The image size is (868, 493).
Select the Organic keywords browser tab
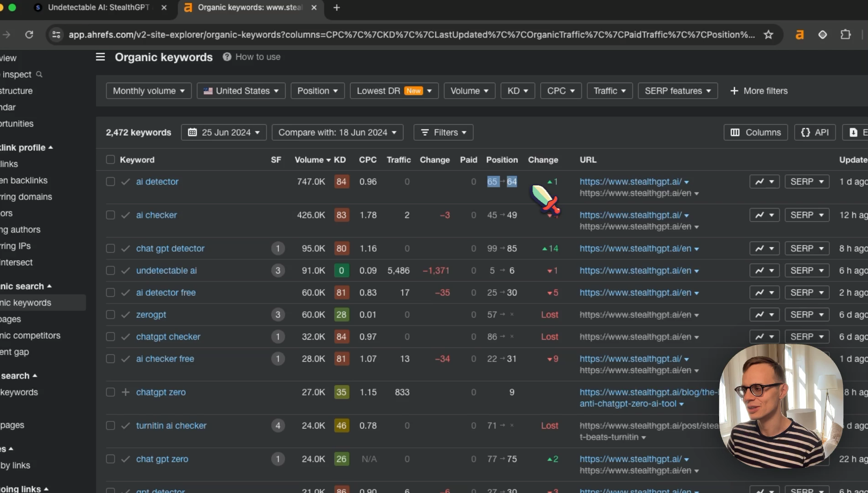250,8
